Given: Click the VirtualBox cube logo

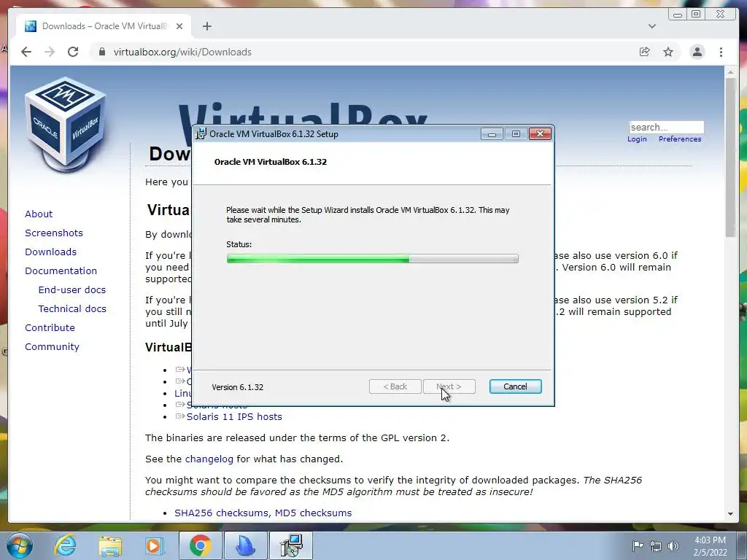Looking at the screenshot, I should pos(66,124).
